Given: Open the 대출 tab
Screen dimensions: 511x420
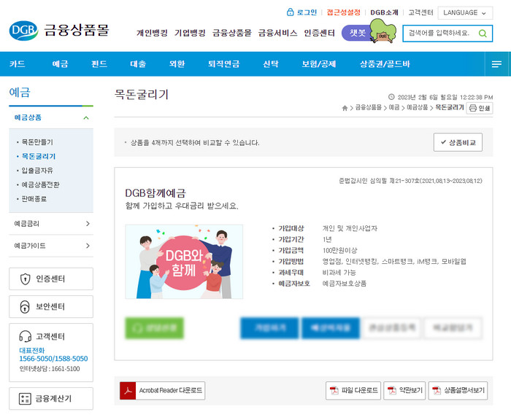Looking at the screenshot, I should 138,64.
